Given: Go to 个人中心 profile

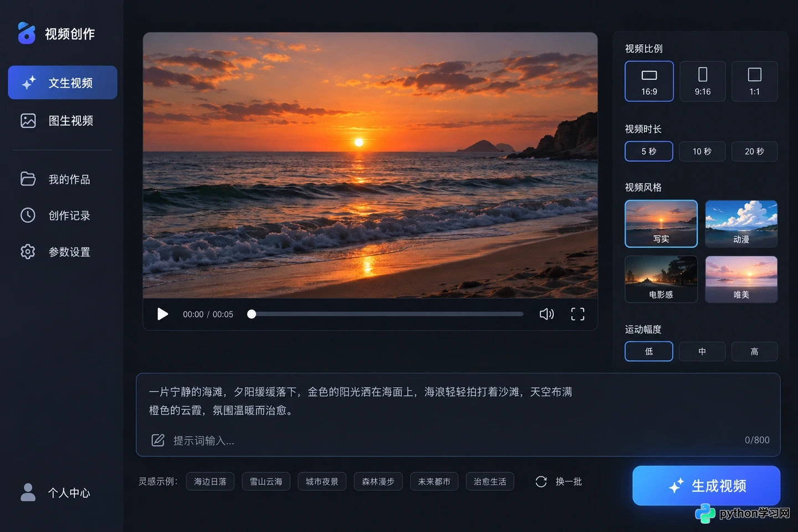Looking at the screenshot, I should coord(55,492).
